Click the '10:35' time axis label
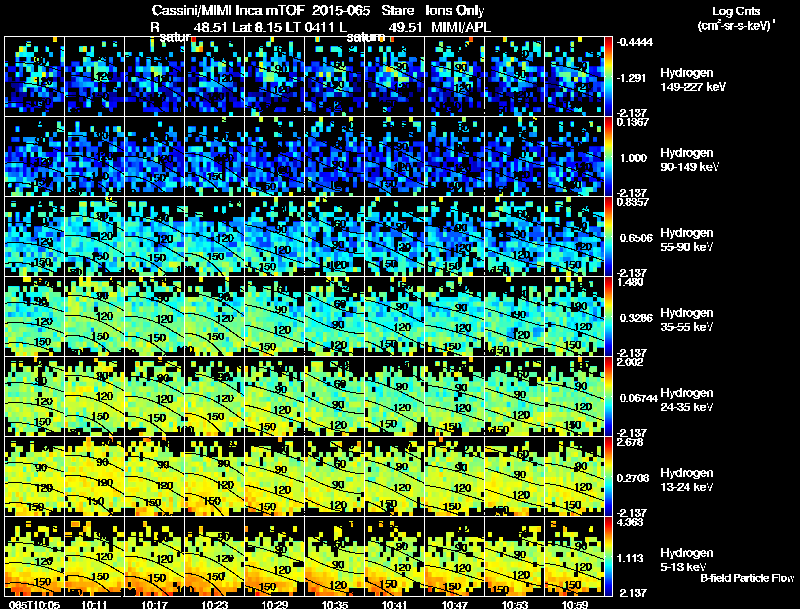Viewport: 800px width, 609px height. coord(335,604)
